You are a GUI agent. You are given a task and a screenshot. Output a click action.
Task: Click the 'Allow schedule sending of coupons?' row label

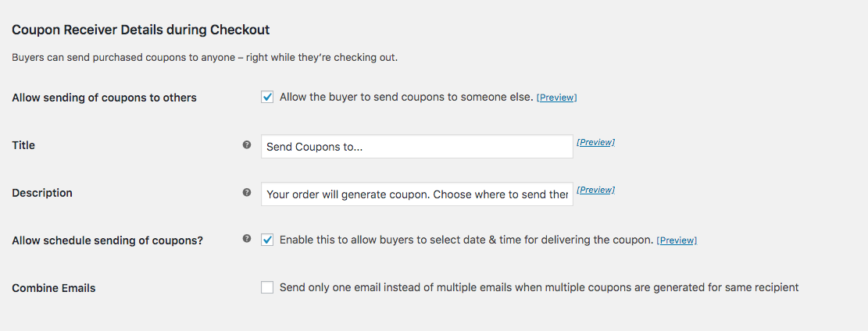pyautogui.click(x=107, y=241)
